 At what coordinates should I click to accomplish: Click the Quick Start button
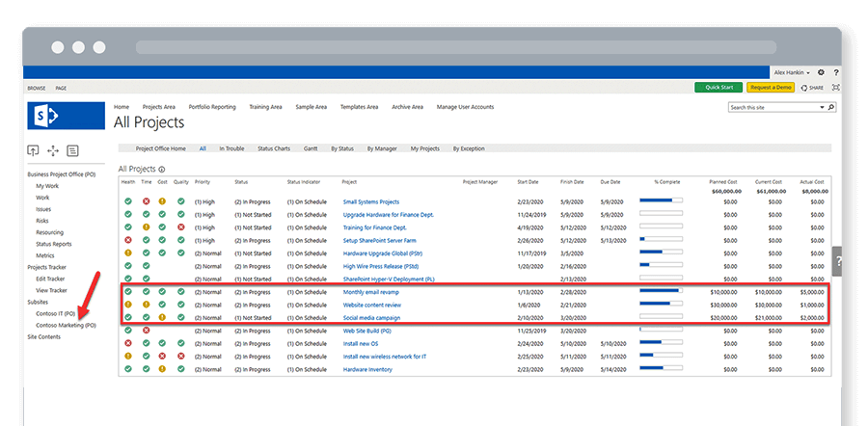(719, 87)
